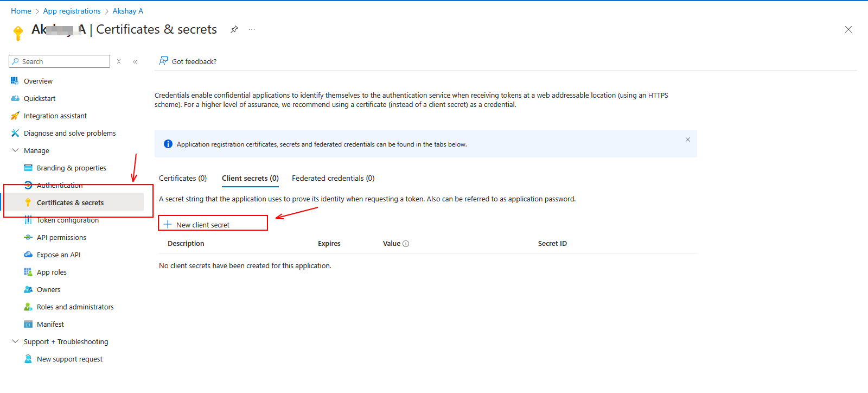868x393 pixels.
Task: Click the Integration assistant rocket icon
Action: pyautogui.click(x=15, y=116)
